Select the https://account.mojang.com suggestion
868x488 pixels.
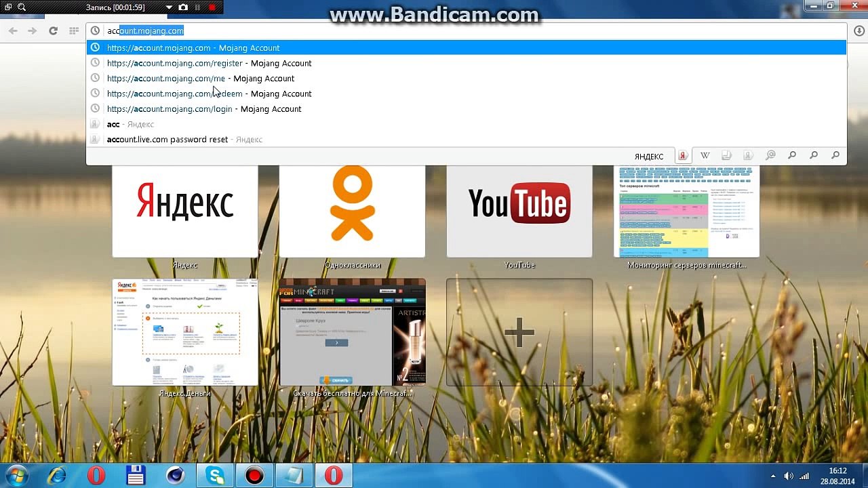point(467,47)
